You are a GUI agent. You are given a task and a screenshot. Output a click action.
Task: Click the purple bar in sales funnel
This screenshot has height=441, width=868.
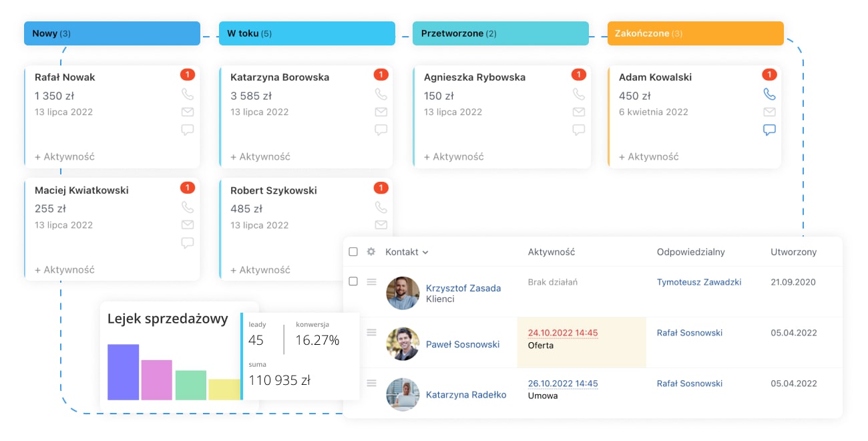(123, 372)
